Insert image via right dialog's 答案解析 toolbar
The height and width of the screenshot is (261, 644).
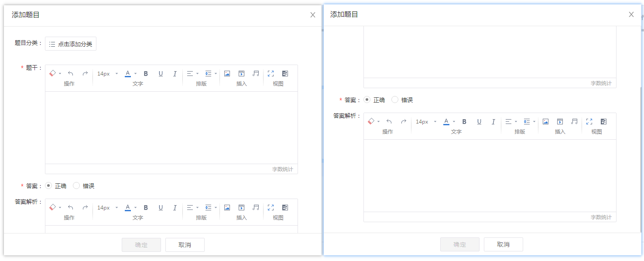[545, 121]
